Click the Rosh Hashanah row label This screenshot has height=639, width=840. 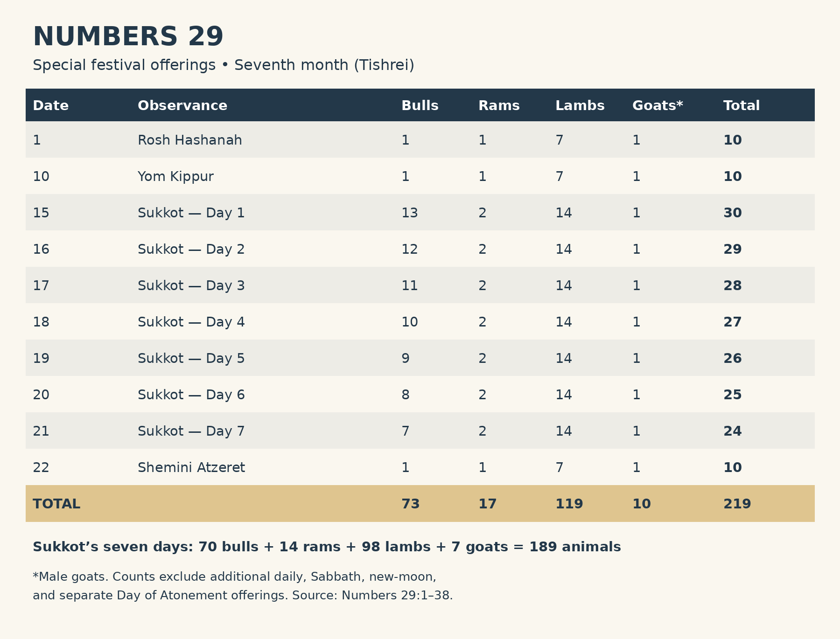(190, 140)
